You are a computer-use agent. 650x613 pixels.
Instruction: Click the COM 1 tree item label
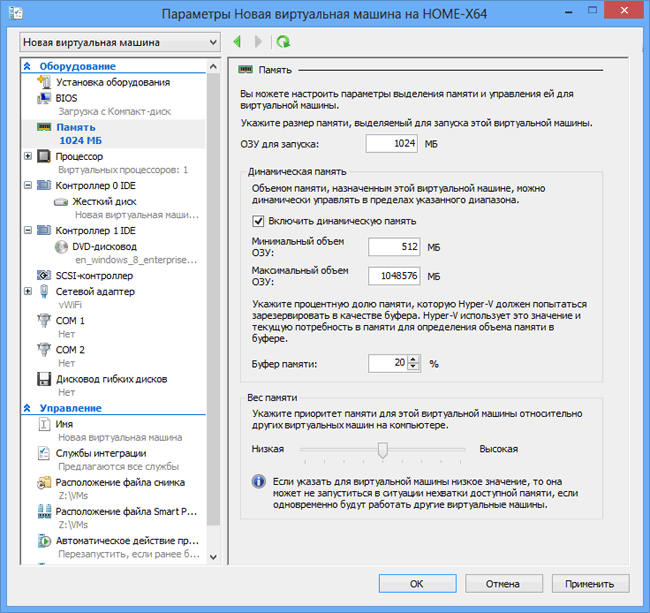70,321
